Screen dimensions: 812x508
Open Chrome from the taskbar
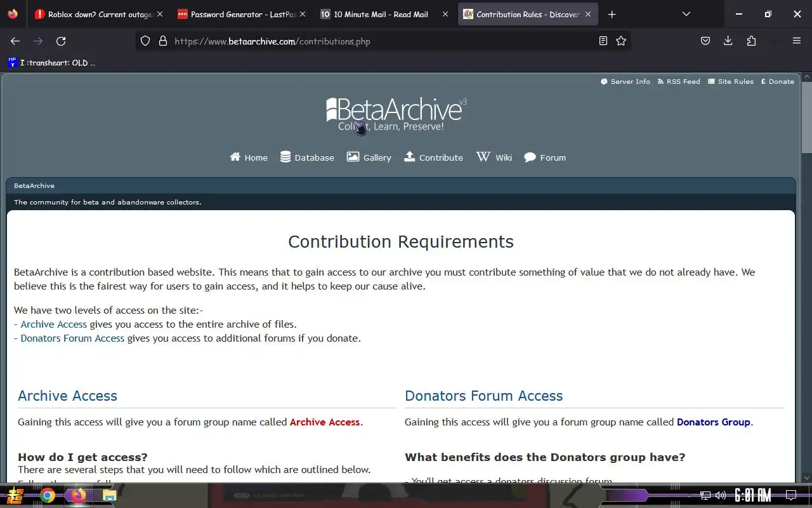coord(48,495)
